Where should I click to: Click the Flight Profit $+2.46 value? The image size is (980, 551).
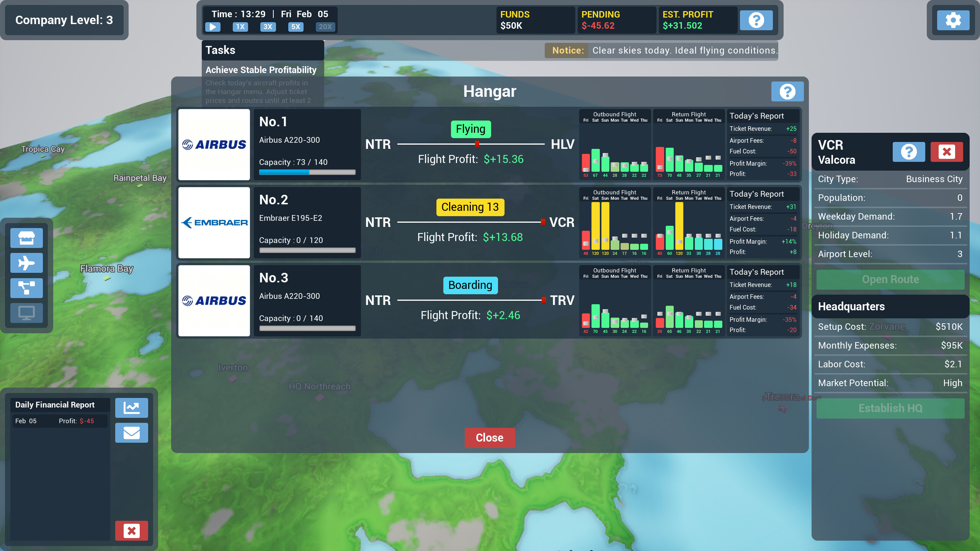[x=503, y=315]
